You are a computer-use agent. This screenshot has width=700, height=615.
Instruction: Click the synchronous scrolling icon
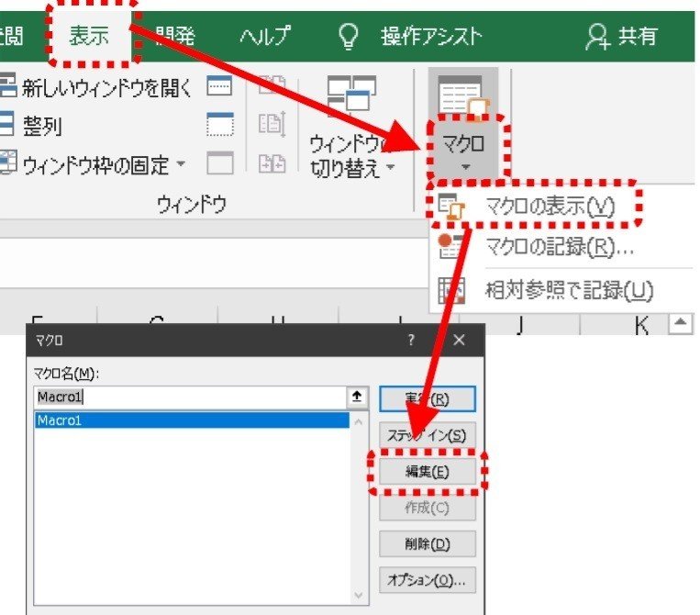pos(272,124)
